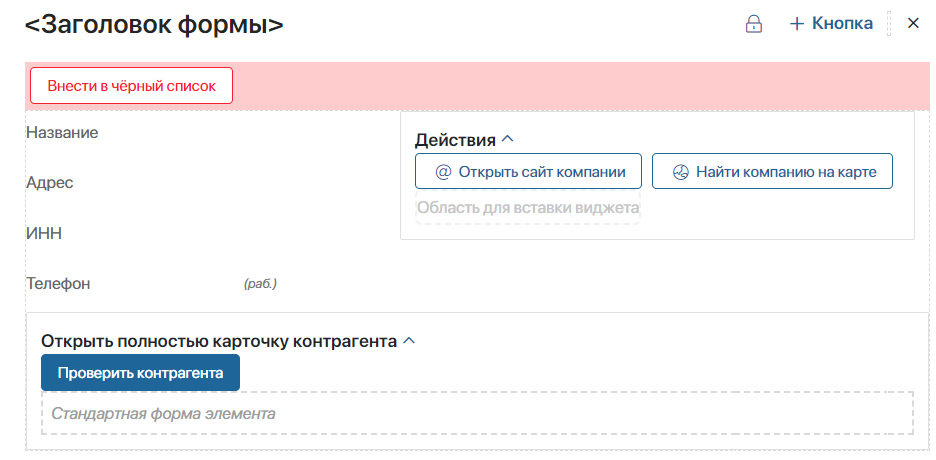This screenshot has height=460, width=936.
Task: Click Найти компанию на карте button
Action: tap(772, 172)
